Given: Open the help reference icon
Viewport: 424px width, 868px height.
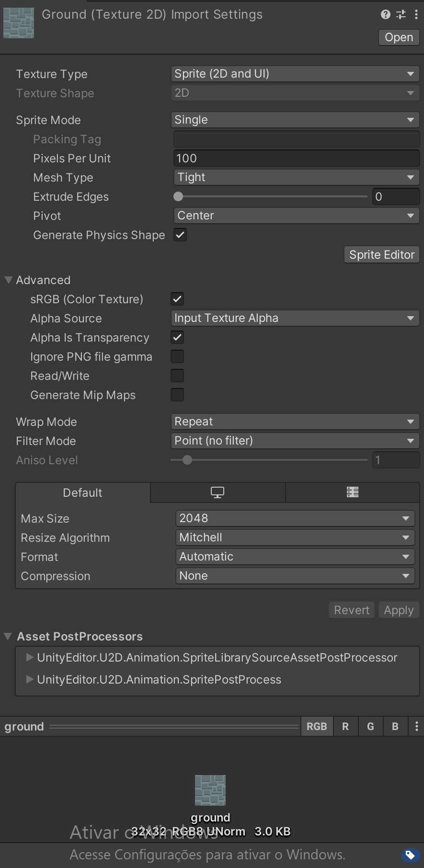Looking at the screenshot, I should point(385,14).
